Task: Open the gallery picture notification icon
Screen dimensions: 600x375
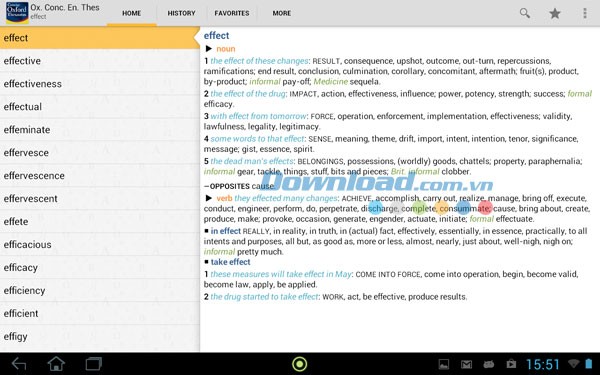Action: (443, 364)
